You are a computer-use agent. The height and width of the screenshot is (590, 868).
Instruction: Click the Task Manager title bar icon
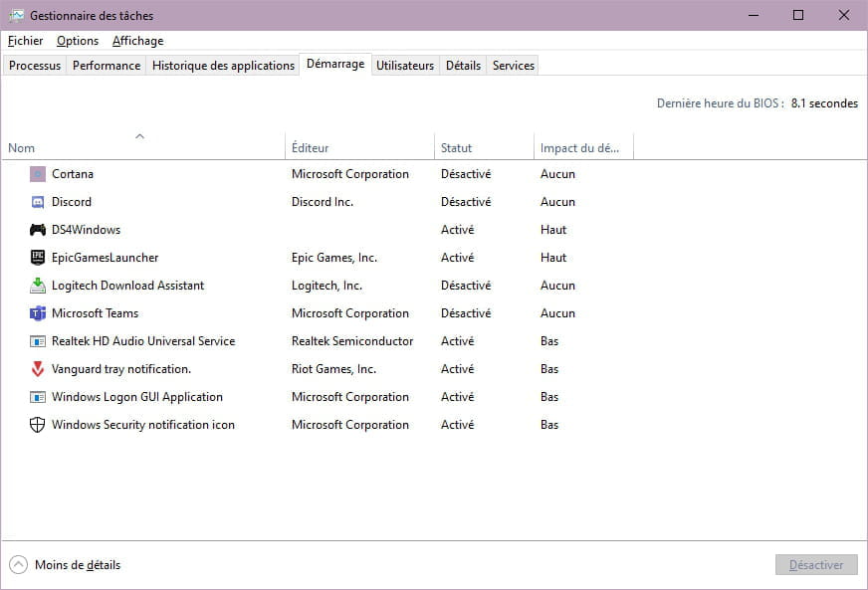point(16,16)
